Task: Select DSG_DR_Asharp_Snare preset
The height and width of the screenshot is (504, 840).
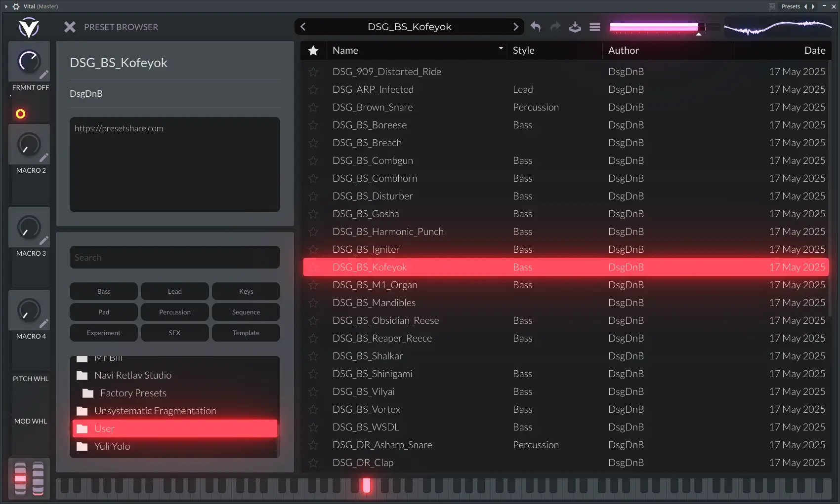Action: 566,445
